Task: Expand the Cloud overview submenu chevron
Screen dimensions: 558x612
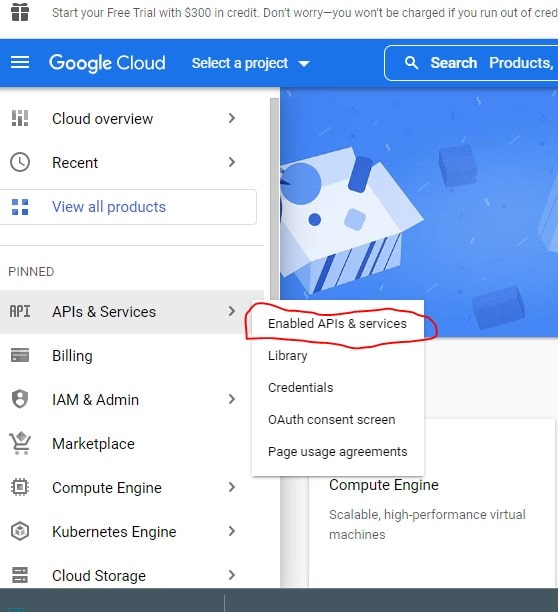Action: [232, 118]
